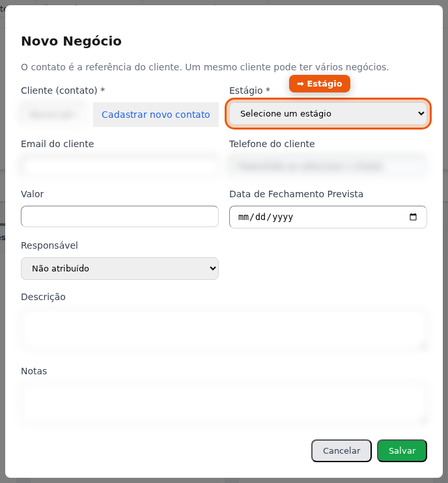Open the calendar picker icon

[413, 217]
